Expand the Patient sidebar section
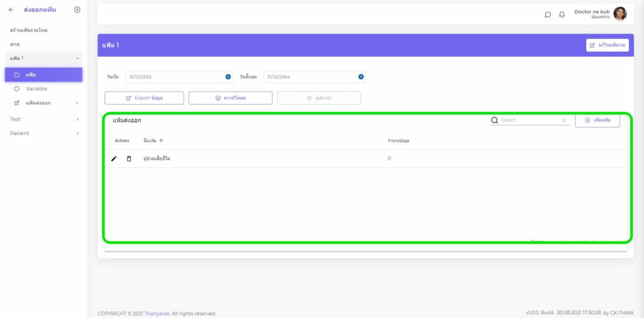 pyautogui.click(x=77, y=133)
